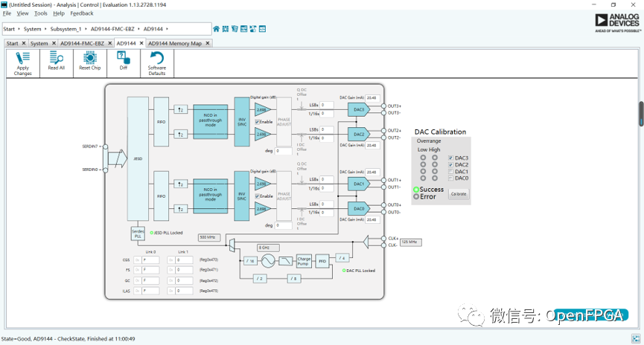Click the 125 MHz clock input field

(x=409, y=242)
